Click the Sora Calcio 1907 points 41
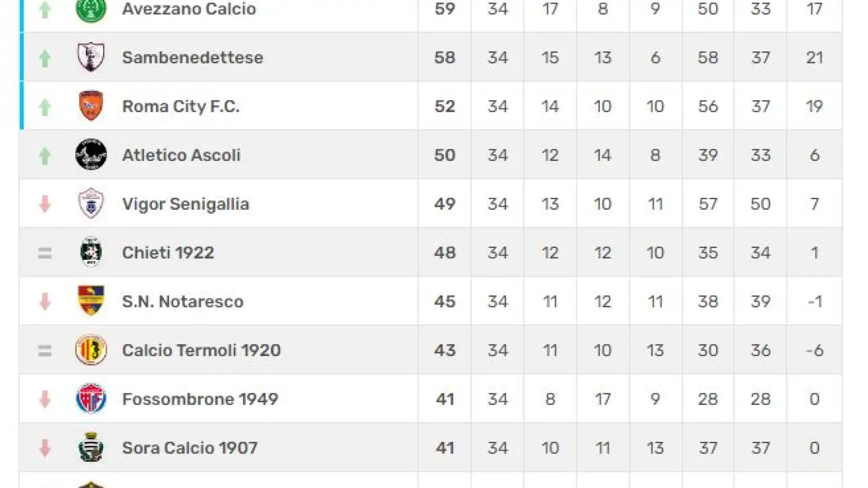Screen dimensions: 868x488 (x=444, y=448)
